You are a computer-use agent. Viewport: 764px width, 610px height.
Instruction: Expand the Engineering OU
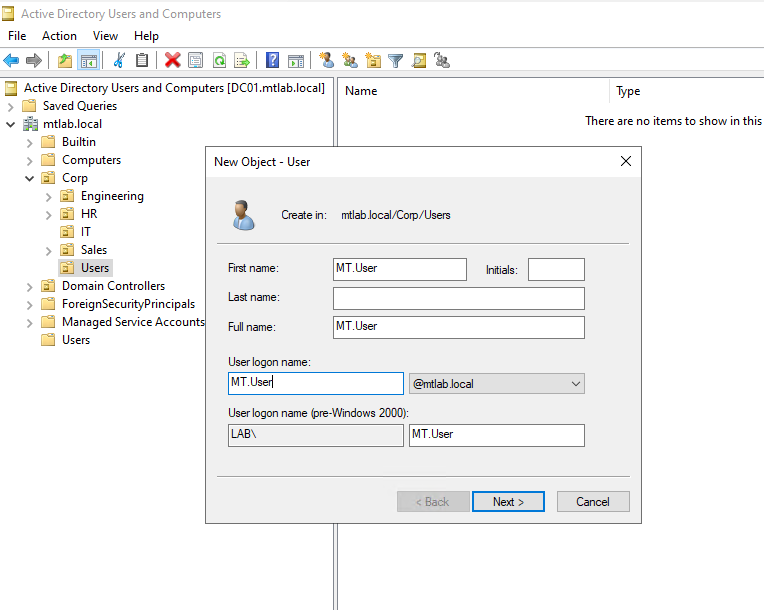click(x=49, y=196)
